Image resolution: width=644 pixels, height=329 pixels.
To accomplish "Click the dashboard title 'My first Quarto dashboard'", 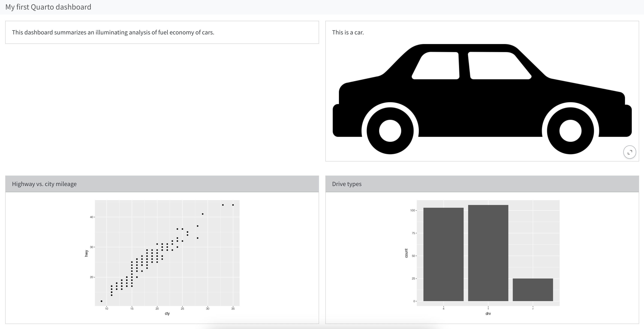I will (x=48, y=7).
